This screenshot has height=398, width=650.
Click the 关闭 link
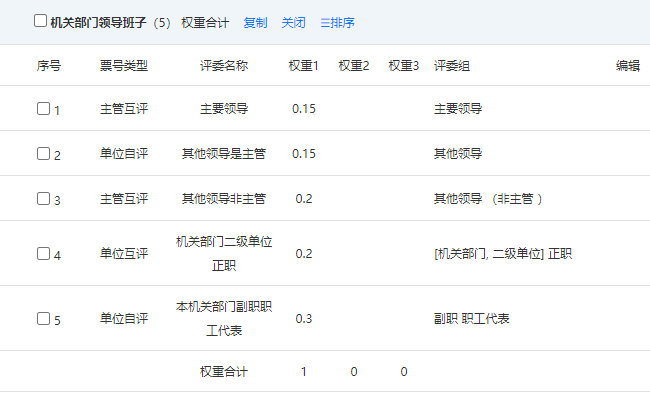293,22
